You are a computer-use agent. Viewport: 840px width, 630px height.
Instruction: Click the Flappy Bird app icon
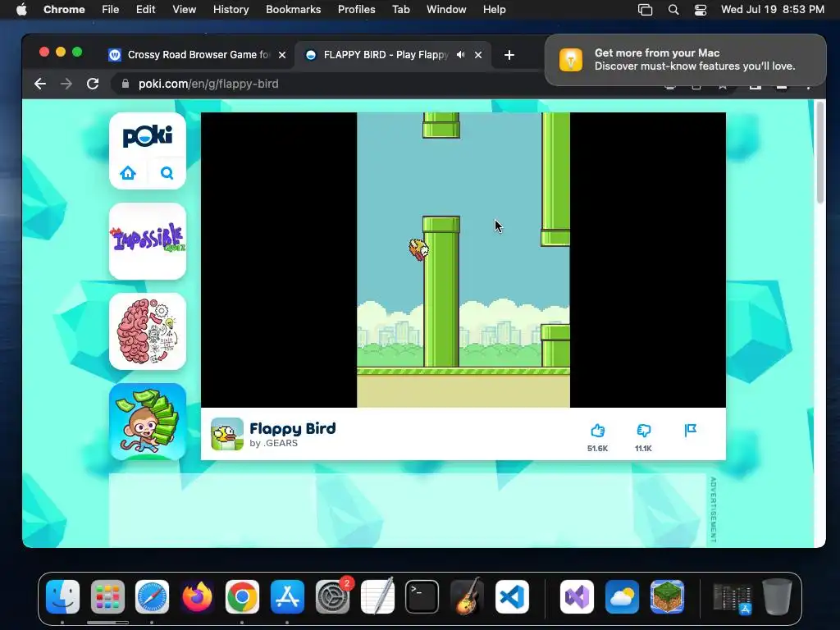(227, 434)
